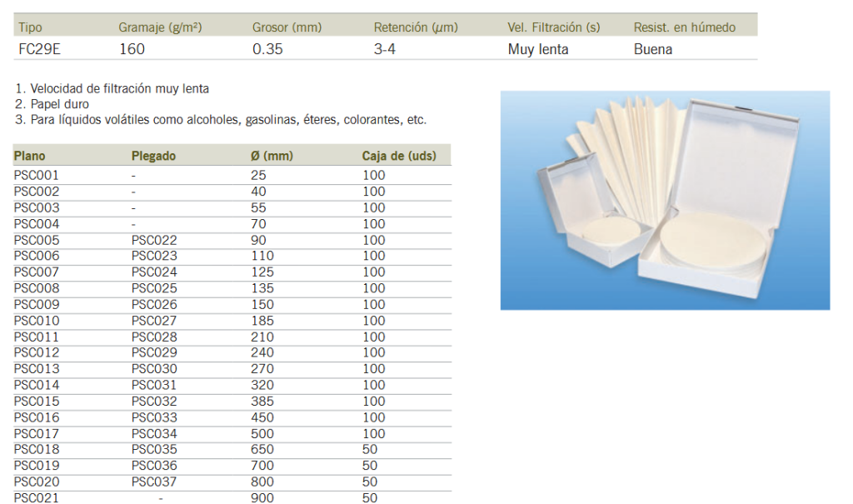Click the Papel duro note line
Image resolution: width=853 pixels, height=504 pixels.
coord(52,104)
